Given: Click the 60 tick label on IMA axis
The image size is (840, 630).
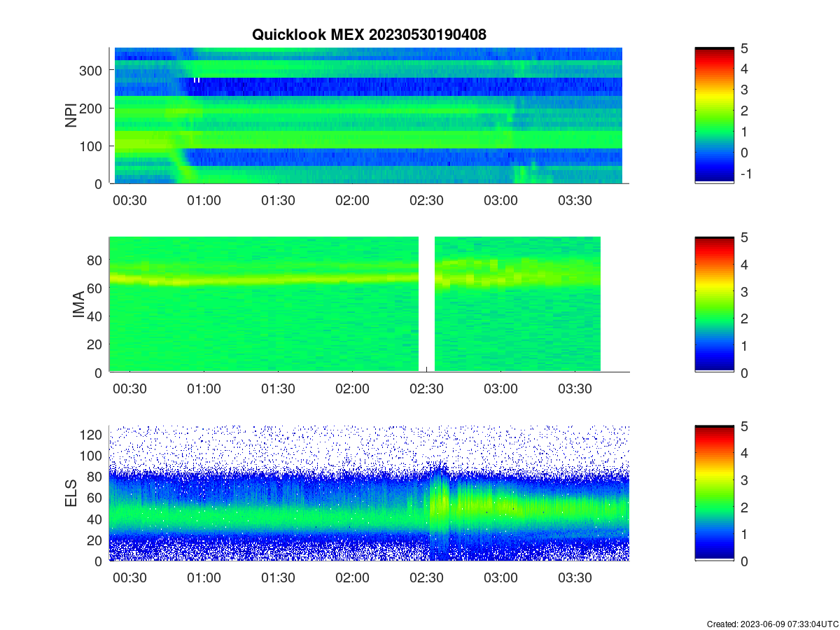Looking at the screenshot, I should point(96,288).
